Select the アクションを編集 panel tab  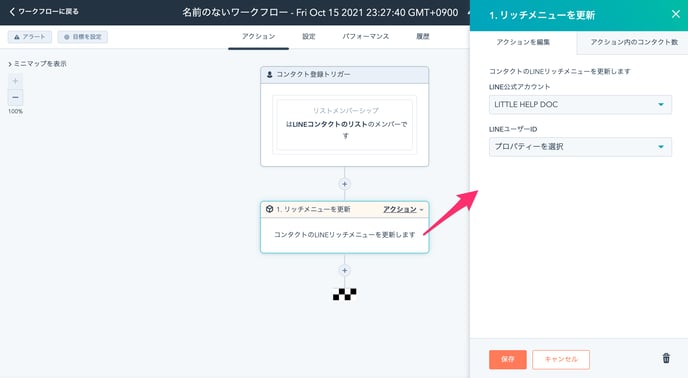point(523,42)
